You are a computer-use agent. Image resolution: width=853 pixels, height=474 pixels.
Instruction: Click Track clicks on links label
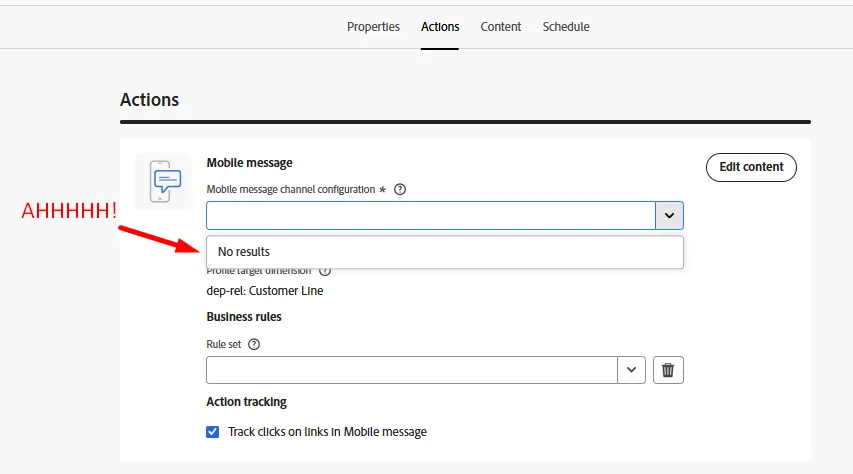pos(327,432)
